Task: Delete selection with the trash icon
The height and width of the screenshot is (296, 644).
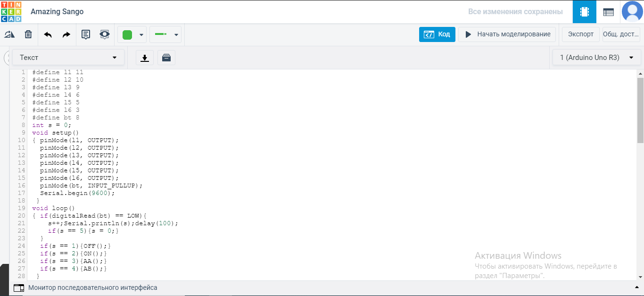Action: click(28, 34)
